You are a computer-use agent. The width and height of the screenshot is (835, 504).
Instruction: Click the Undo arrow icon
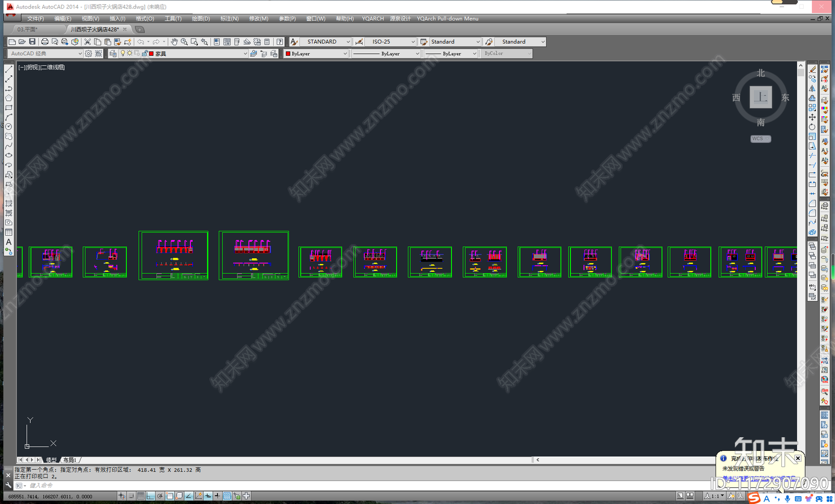click(141, 42)
